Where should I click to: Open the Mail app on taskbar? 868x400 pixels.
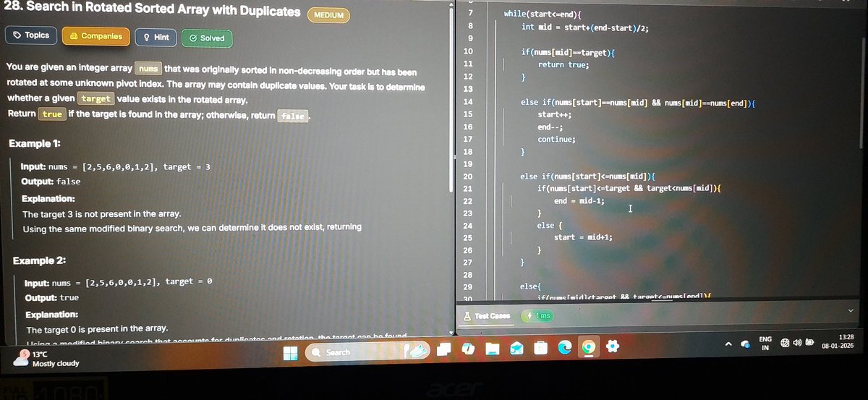point(516,349)
